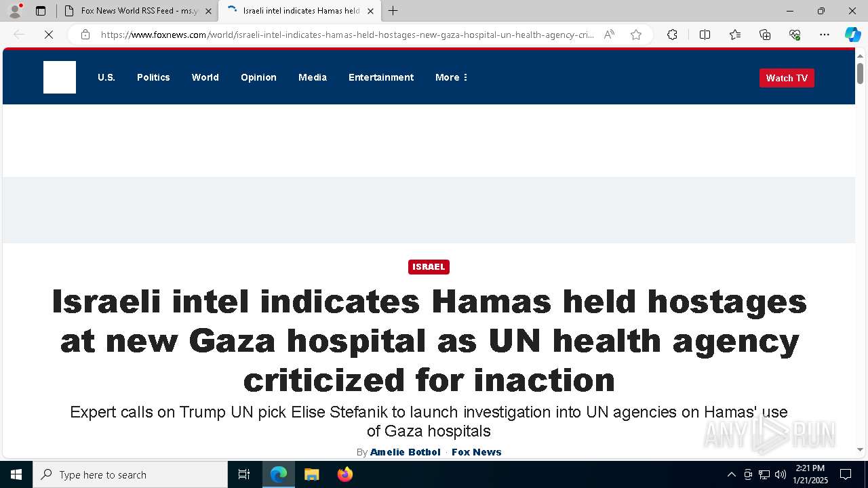
Task: Open the notification center icon
Action: click(846, 474)
